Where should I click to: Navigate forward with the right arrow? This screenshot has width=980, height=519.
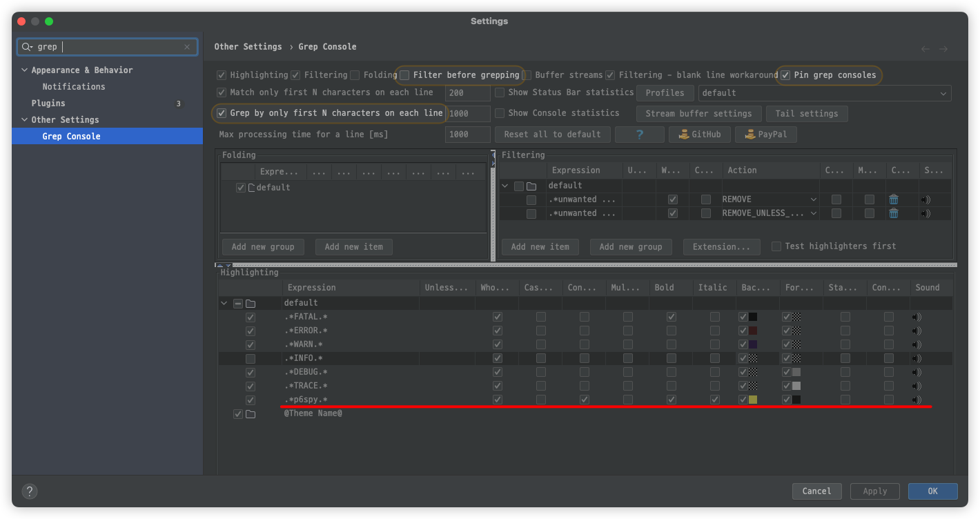point(943,49)
